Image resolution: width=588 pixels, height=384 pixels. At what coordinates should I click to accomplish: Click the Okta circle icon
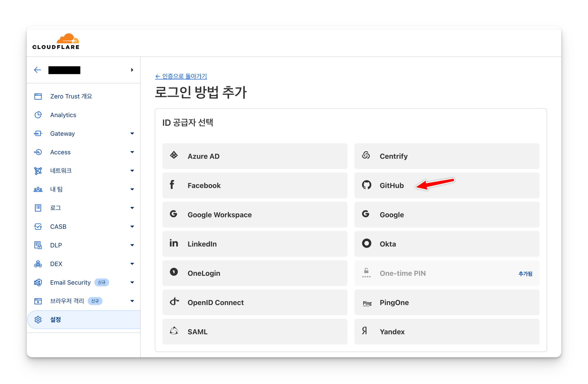tap(366, 243)
